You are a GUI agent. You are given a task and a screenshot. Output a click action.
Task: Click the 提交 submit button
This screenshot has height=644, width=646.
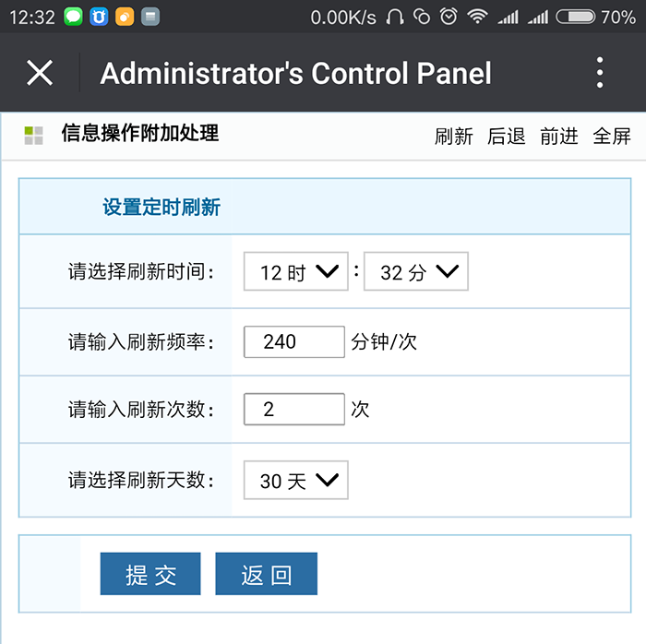pos(150,574)
